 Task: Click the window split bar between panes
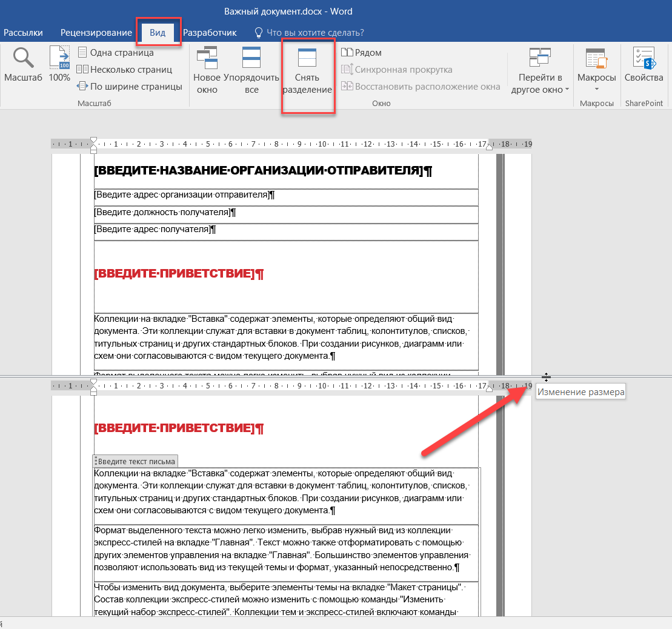(336, 377)
